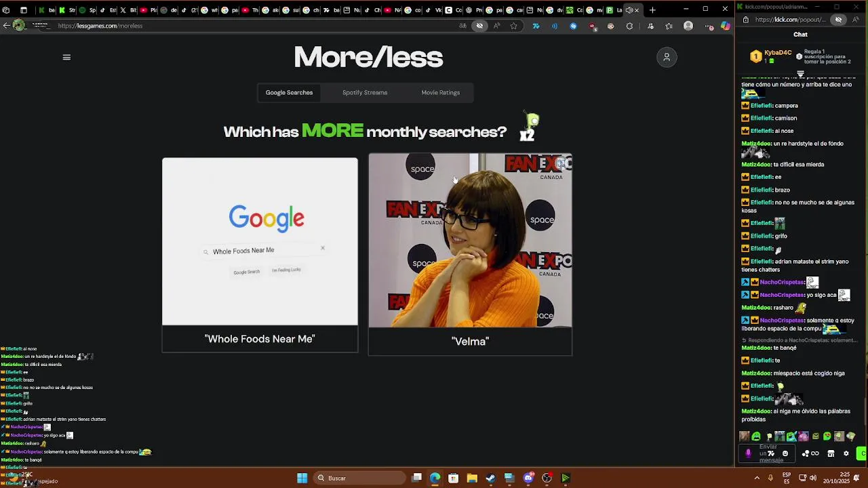Open OBS Studio from the taskbar

tap(547, 478)
